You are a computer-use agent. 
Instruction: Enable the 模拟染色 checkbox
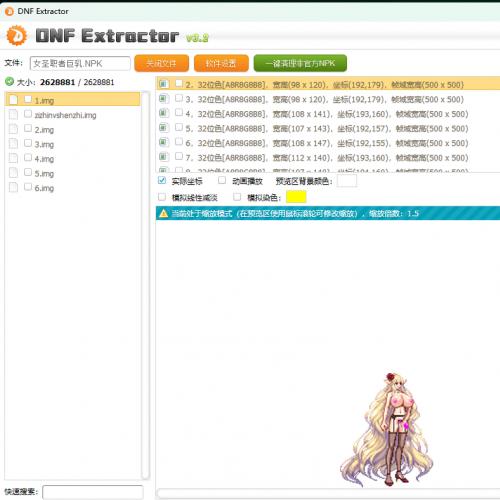(x=237, y=197)
